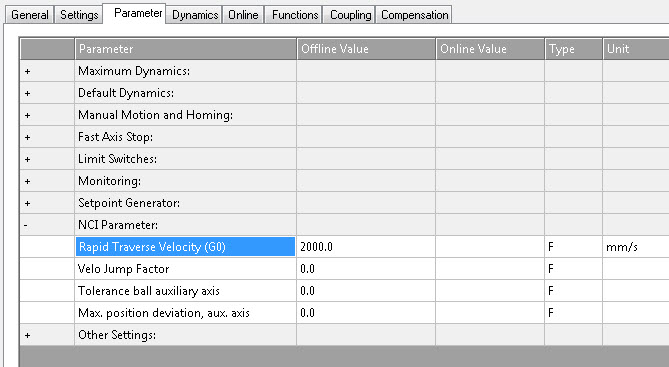Open the Dynamics tab

pyautogui.click(x=195, y=15)
